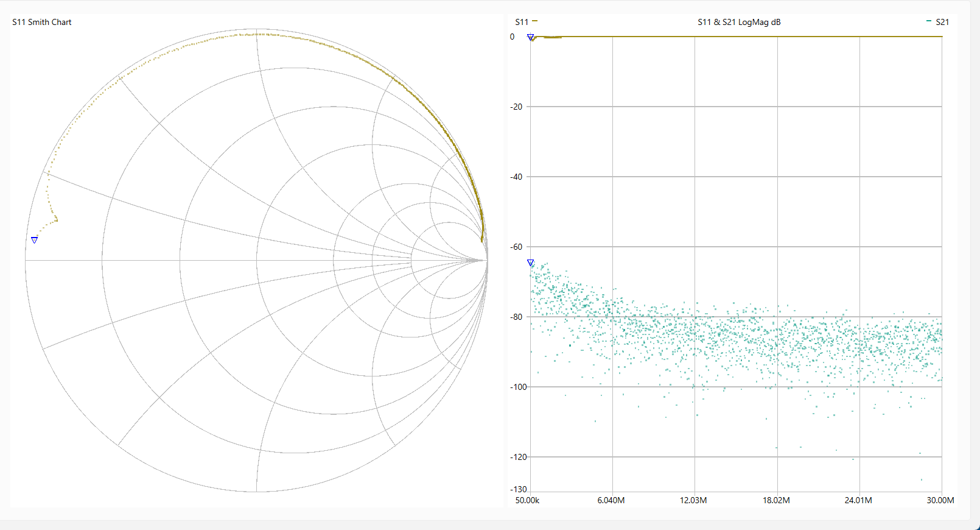980x530 pixels.
Task: Click the -130 dB axis bottom label
Action: [518, 489]
